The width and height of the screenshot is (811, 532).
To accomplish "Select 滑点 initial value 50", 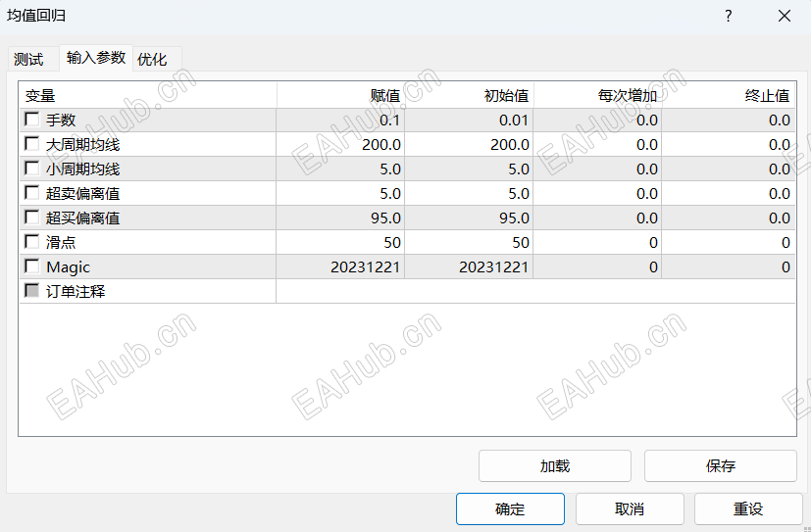I will [469, 242].
